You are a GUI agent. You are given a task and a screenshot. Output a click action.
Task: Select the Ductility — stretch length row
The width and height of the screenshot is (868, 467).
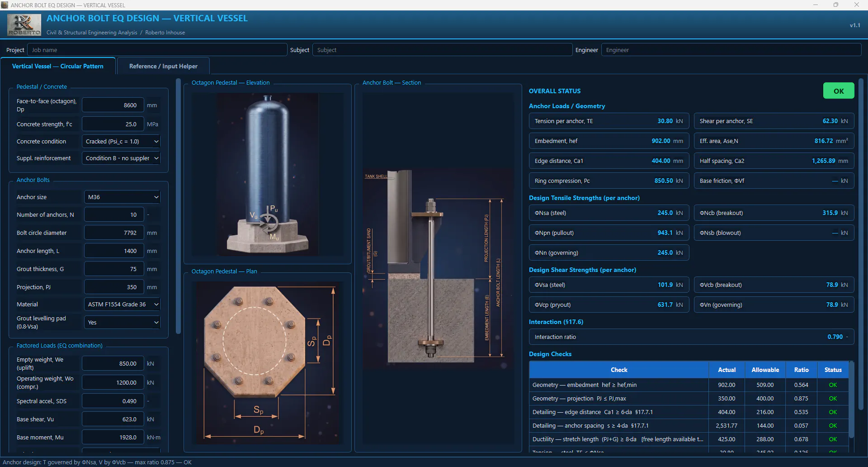pyautogui.click(x=689, y=439)
